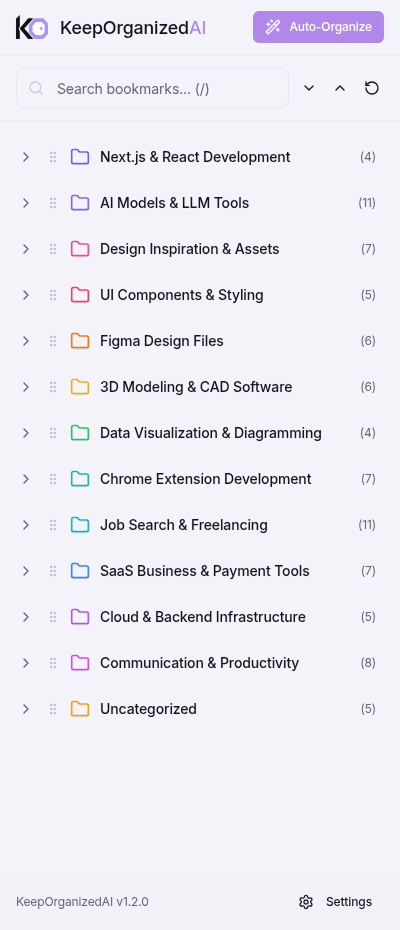Expand the Data Visualization & Diagramming chevron
Image resolution: width=400 pixels, height=930 pixels.
pyautogui.click(x=26, y=433)
